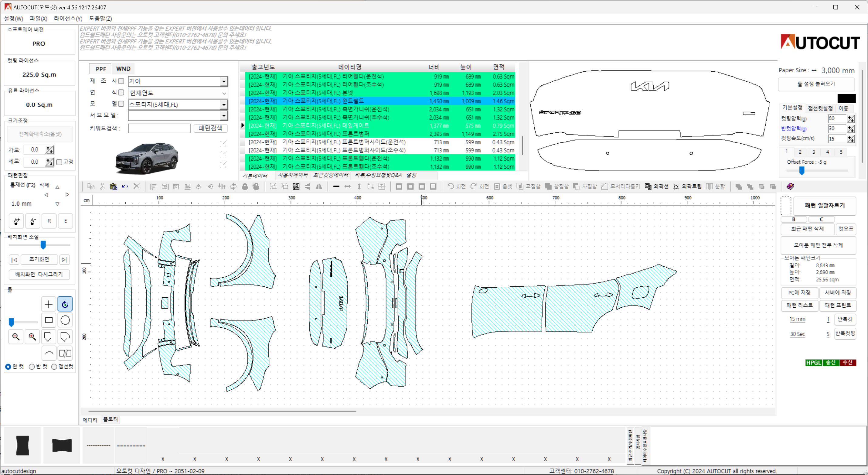Click the padlock lock icon
This screenshot has height=475, width=868.
[245, 186]
